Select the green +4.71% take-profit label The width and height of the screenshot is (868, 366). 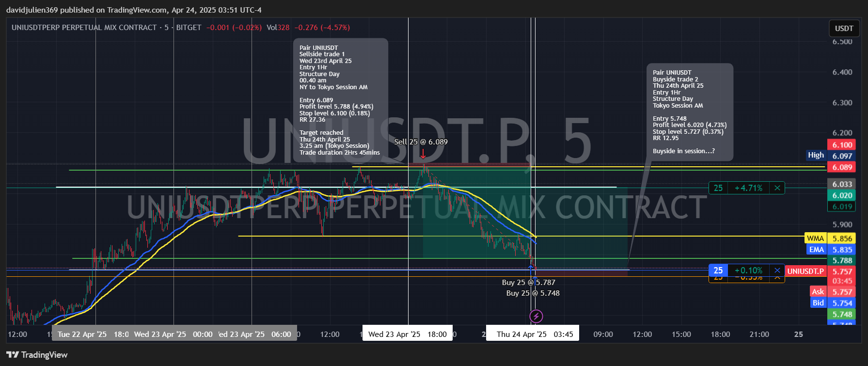tap(749, 188)
